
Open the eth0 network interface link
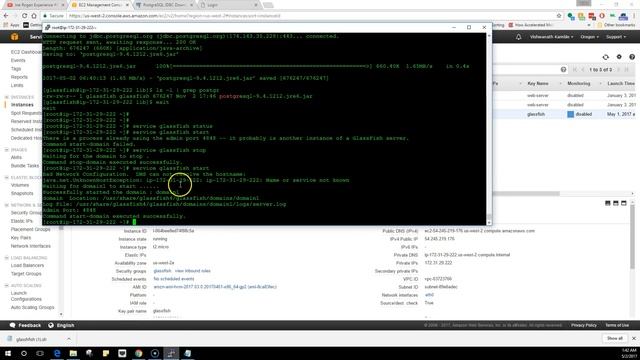click(x=429, y=295)
